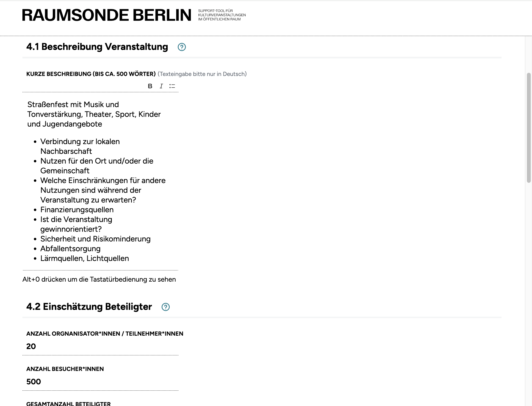Toggle bulleted list in description editor
This screenshot has width=532, height=406.
[x=172, y=86]
